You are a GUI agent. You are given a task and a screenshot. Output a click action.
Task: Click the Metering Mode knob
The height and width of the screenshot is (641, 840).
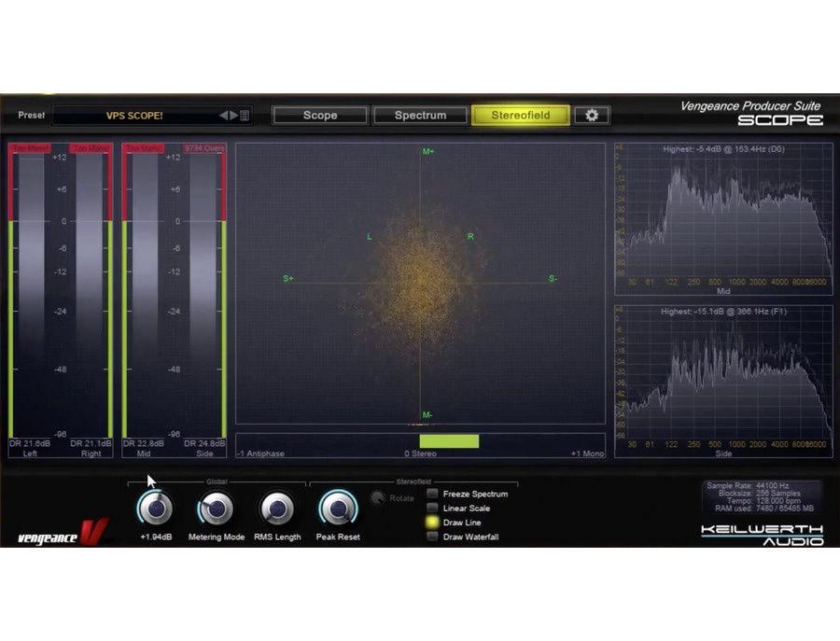tap(216, 509)
